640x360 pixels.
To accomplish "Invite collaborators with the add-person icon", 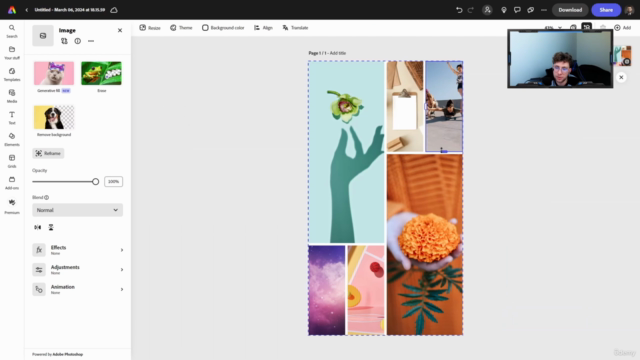I will pyautogui.click(x=487, y=10).
